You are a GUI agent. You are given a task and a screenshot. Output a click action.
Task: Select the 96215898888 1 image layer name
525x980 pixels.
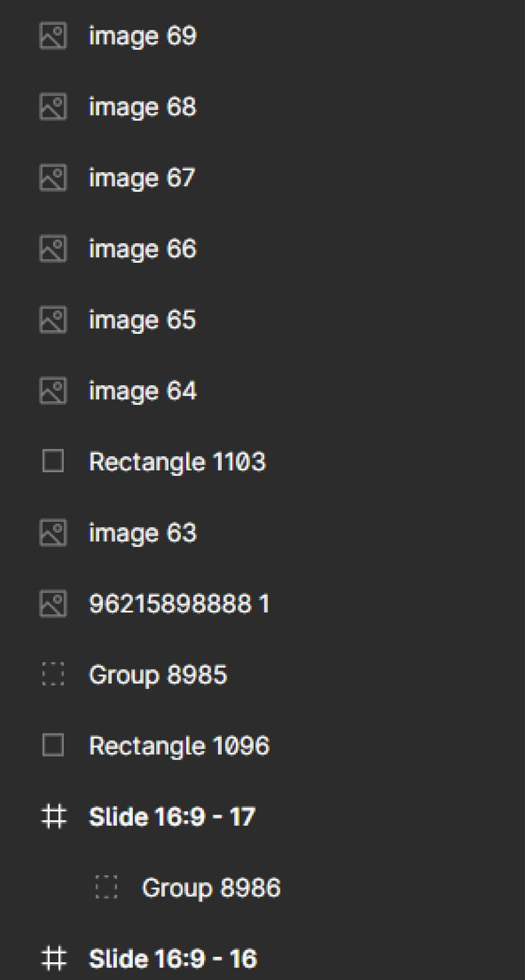click(179, 605)
